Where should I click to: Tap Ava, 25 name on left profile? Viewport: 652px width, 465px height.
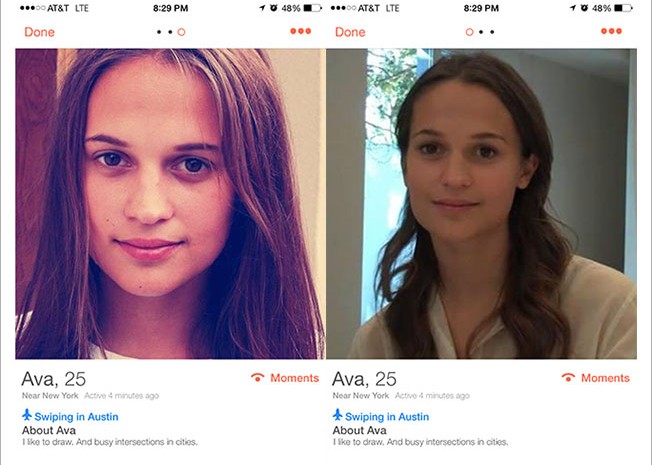coord(54,379)
